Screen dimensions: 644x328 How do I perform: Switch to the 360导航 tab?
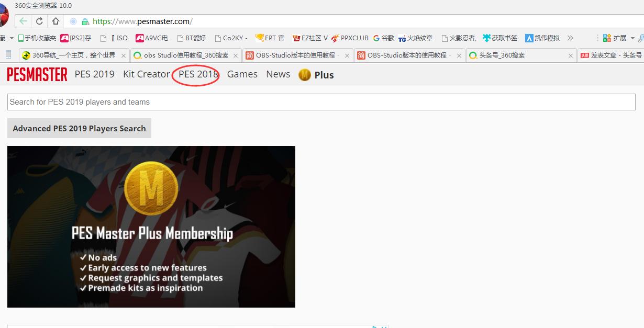pyautogui.click(x=73, y=55)
